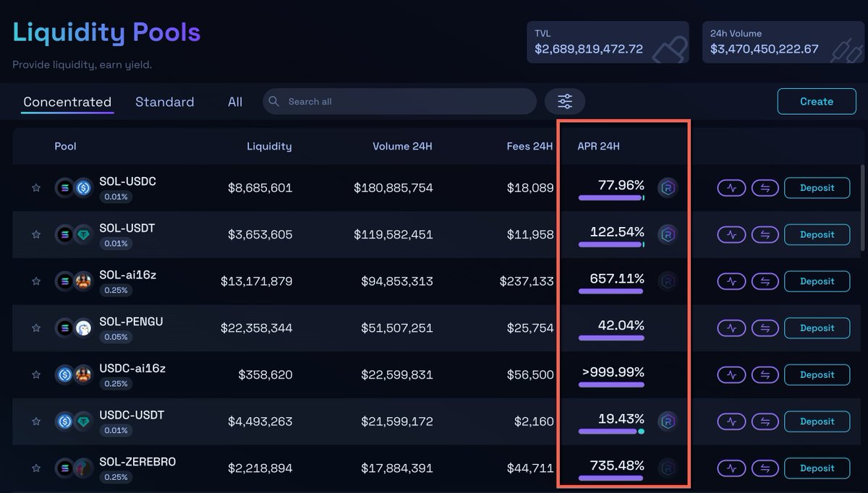Image resolution: width=868 pixels, height=493 pixels.
Task: Click token pair icons for SOL-USDC
Action: (75, 188)
